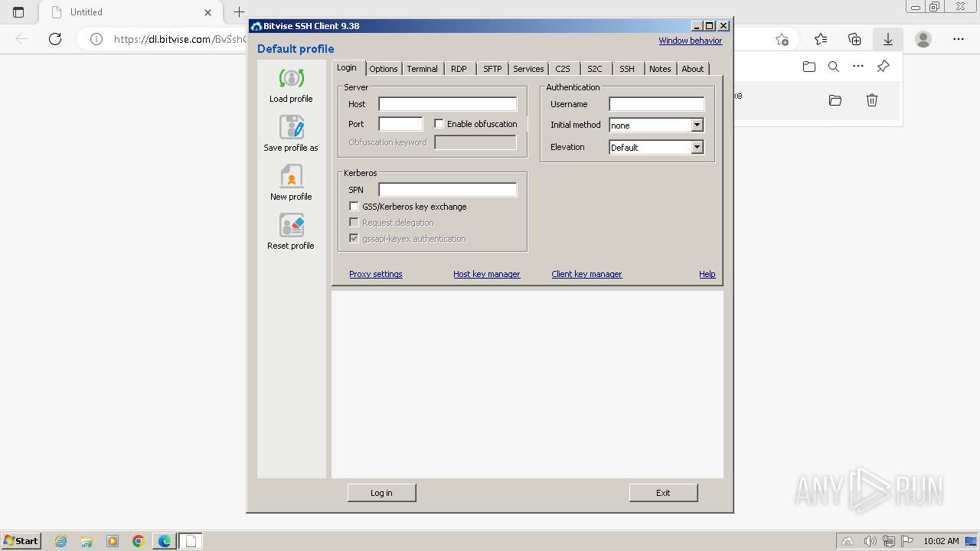Click the Windows Start button

[21, 541]
